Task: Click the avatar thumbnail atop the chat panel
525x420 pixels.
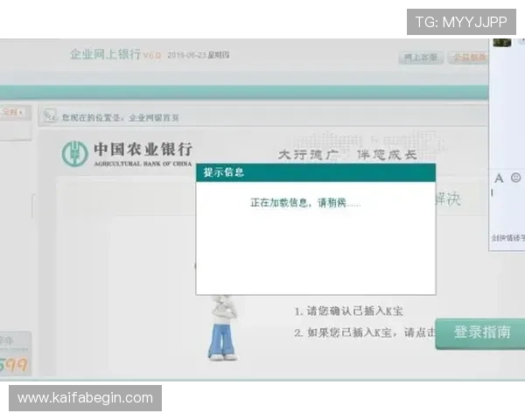Action: pos(502,43)
